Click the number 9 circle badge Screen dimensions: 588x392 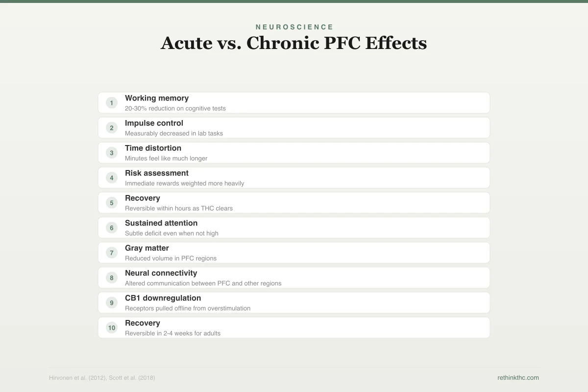pyautogui.click(x=112, y=303)
